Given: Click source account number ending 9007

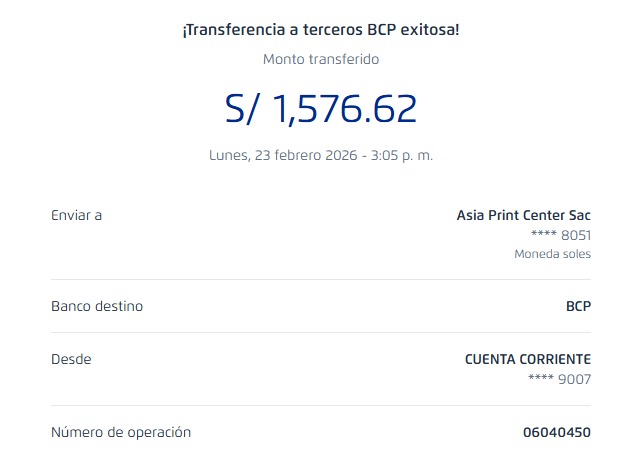Looking at the screenshot, I should pyautogui.click(x=560, y=379).
